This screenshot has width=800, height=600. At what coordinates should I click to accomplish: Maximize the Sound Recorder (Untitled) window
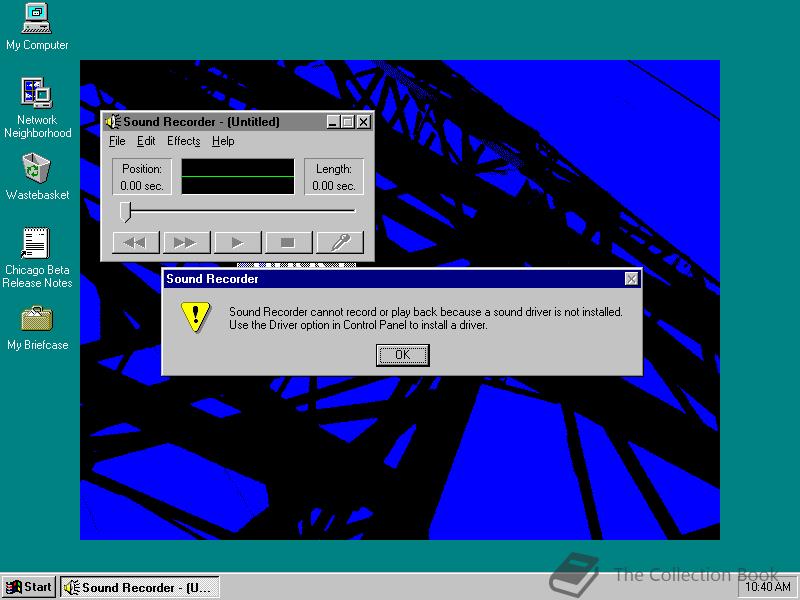347,122
